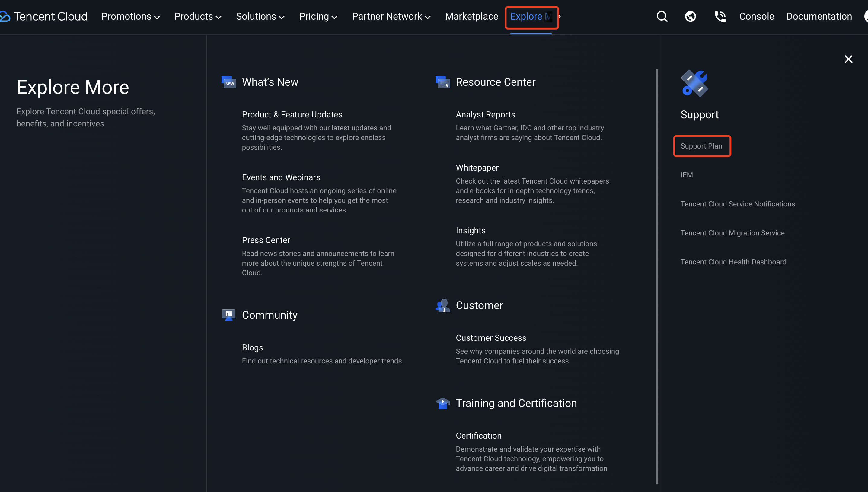Image resolution: width=868 pixels, height=492 pixels.
Task: Click the Community section icon
Action: 229,315
